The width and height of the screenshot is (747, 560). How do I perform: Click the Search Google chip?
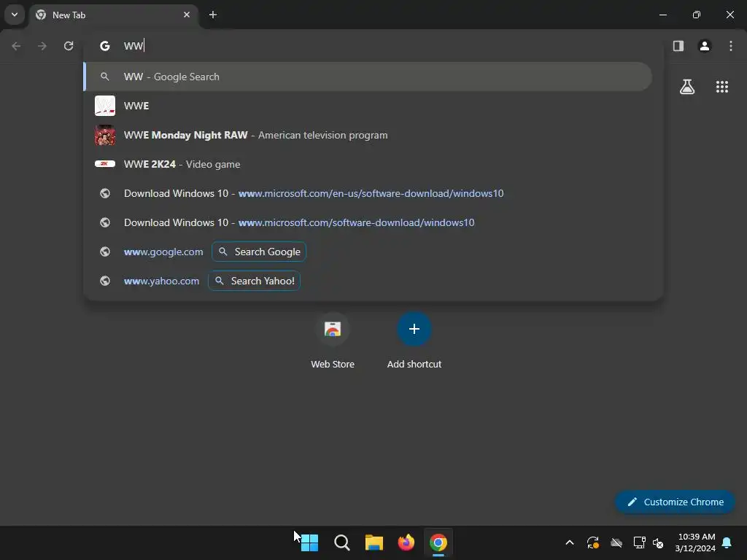(x=259, y=252)
